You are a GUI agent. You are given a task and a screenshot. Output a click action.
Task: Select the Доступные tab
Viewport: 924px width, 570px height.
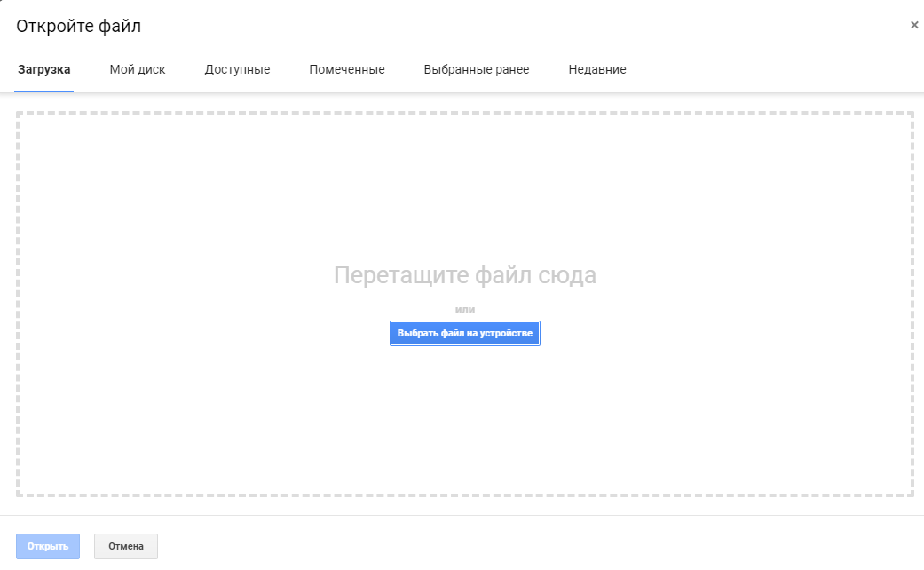[x=237, y=69]
